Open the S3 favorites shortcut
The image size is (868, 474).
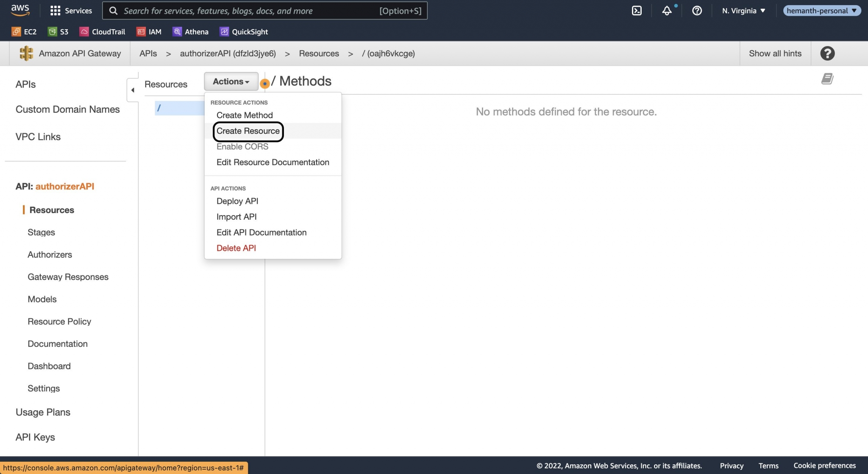pyautogui.click(x=58, y=31)
